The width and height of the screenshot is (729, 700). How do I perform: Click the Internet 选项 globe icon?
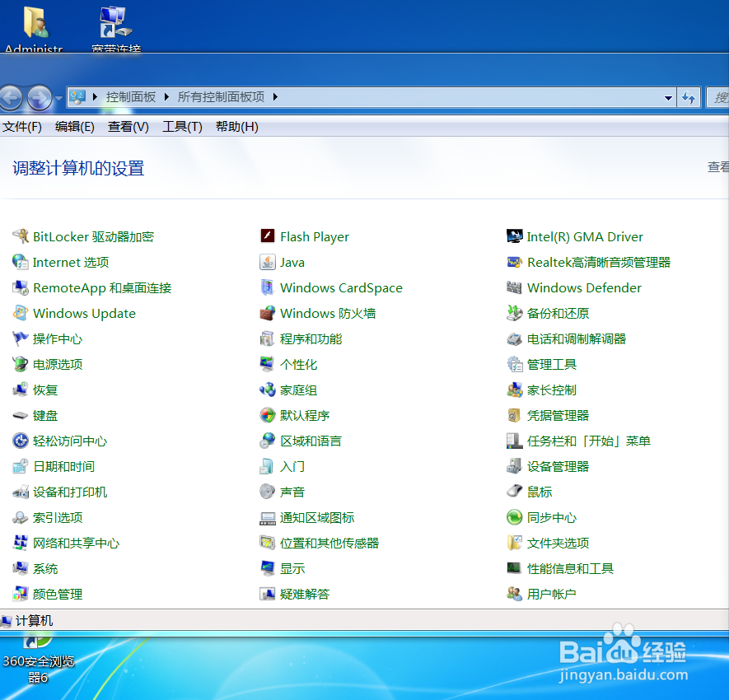(x=21, y=262)
